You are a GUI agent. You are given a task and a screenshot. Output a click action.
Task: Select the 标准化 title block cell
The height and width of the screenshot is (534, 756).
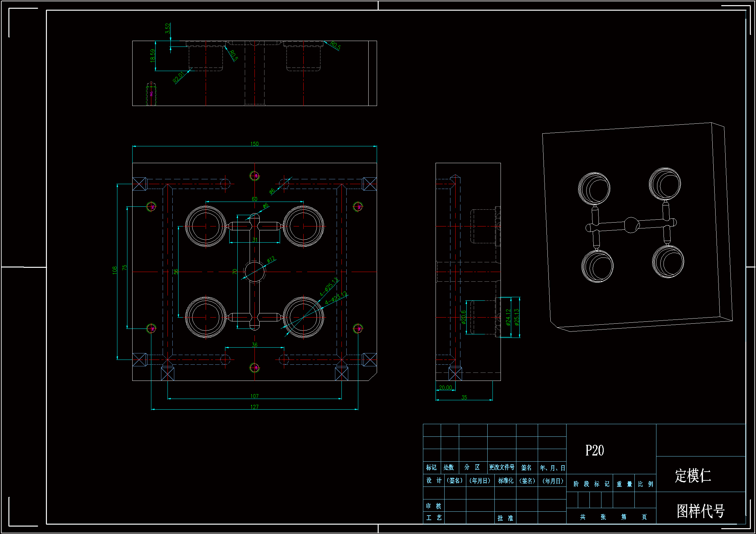point(505,481)
